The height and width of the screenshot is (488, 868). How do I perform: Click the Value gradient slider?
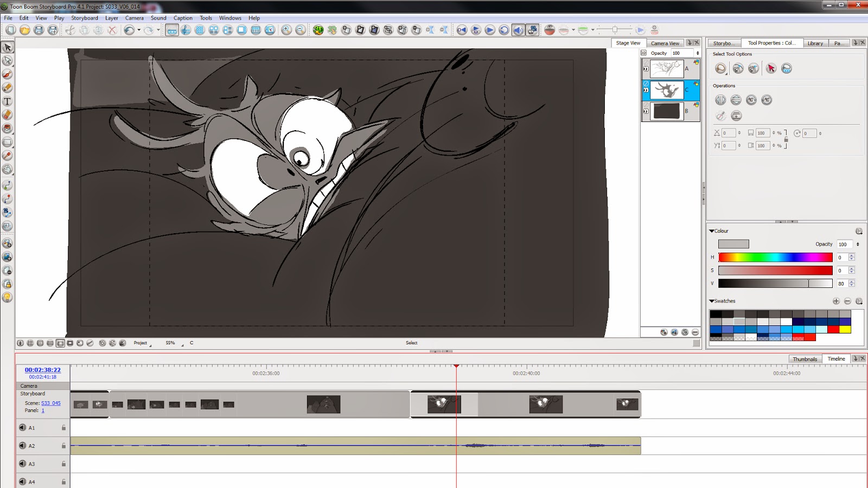775,283
